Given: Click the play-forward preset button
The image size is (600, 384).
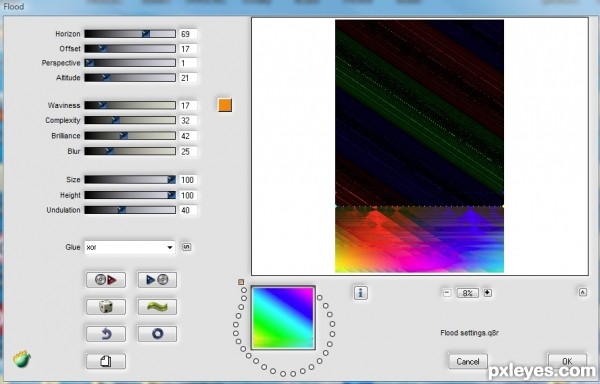Looking at the screenshot, I should click(157, 280).
